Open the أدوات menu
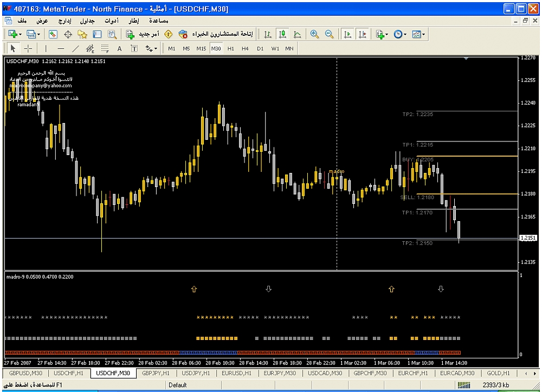This screenshot has height=392, width=542. coord(112,21)
